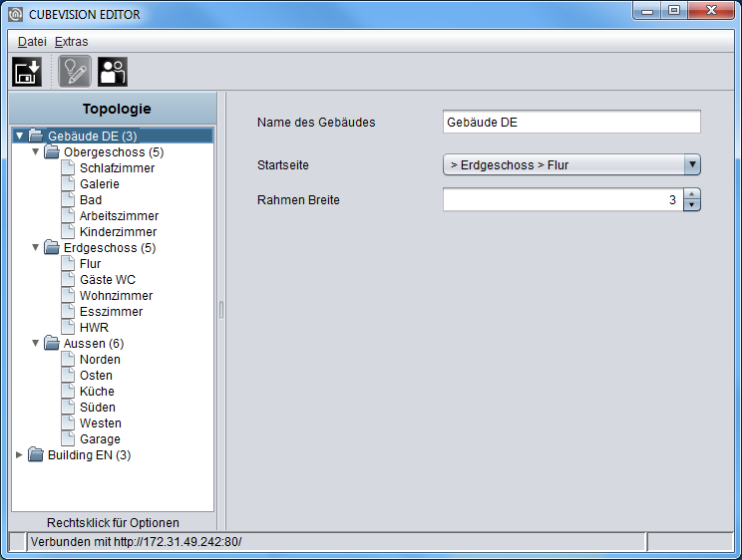Select the Küche page
Image resolution: width=742 pixels, height=560 pixels.
click(97, 392)
